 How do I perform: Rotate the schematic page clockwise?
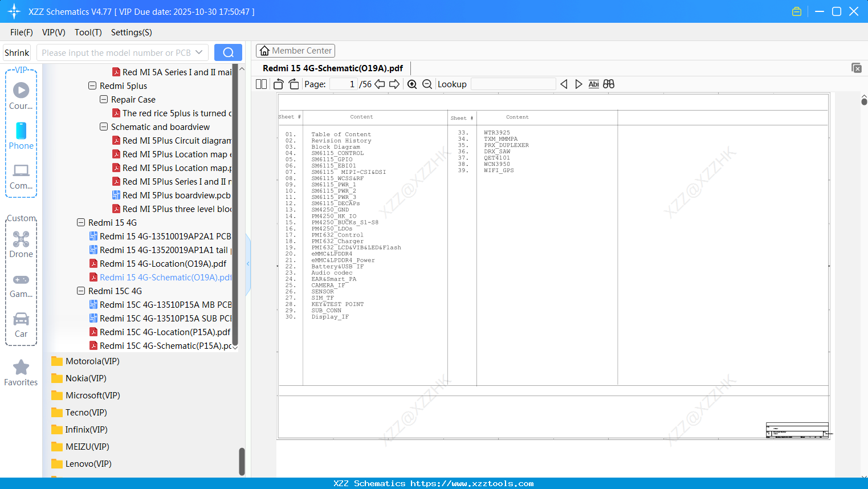pyautogui.click(x=293, y=84)
